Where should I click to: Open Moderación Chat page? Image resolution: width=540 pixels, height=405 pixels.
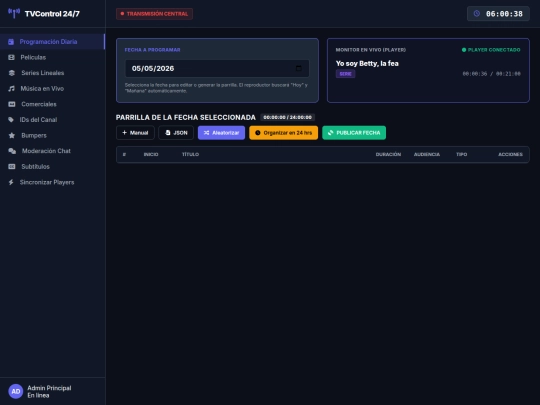pos(52,151)
